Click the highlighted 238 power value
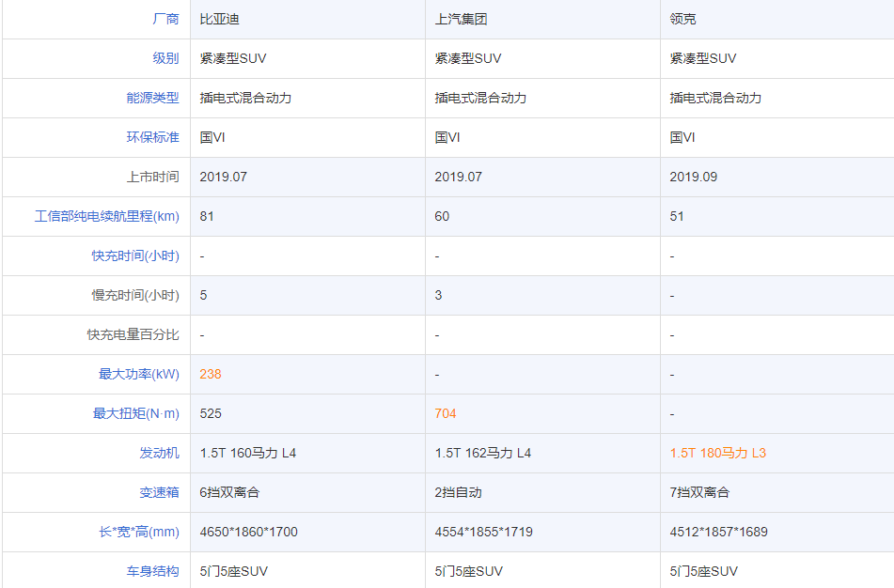This screenshot has height=588, width=894. pos(211,375)
